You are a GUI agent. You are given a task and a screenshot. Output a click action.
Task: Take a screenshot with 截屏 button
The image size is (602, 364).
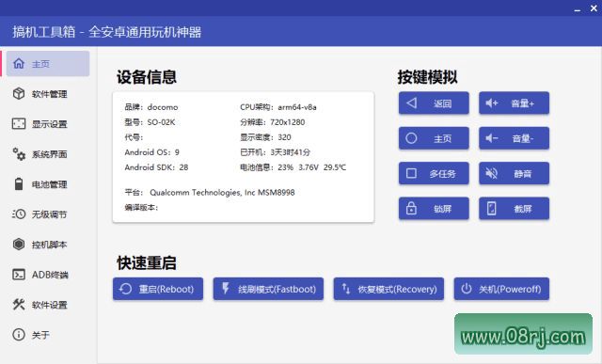click(515, 209)
